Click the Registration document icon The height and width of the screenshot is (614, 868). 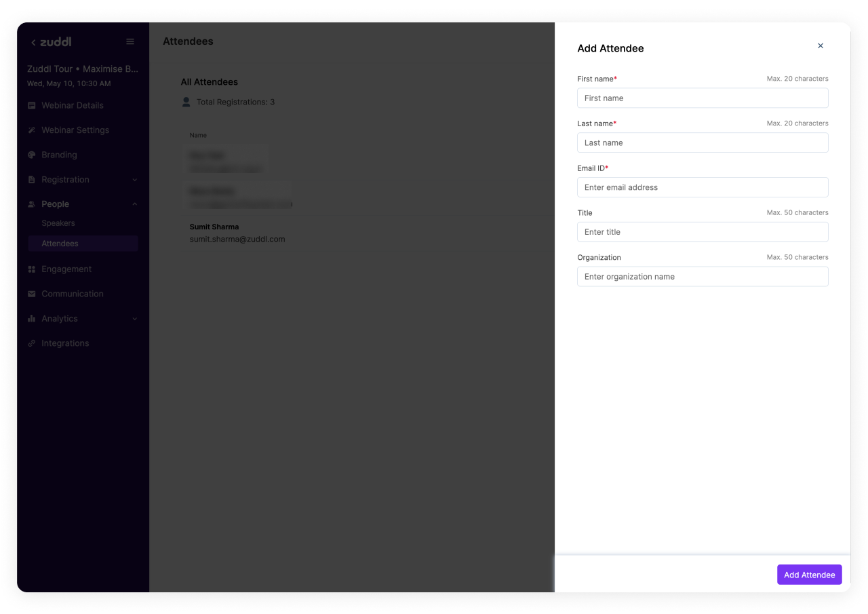tap(32, 180)
